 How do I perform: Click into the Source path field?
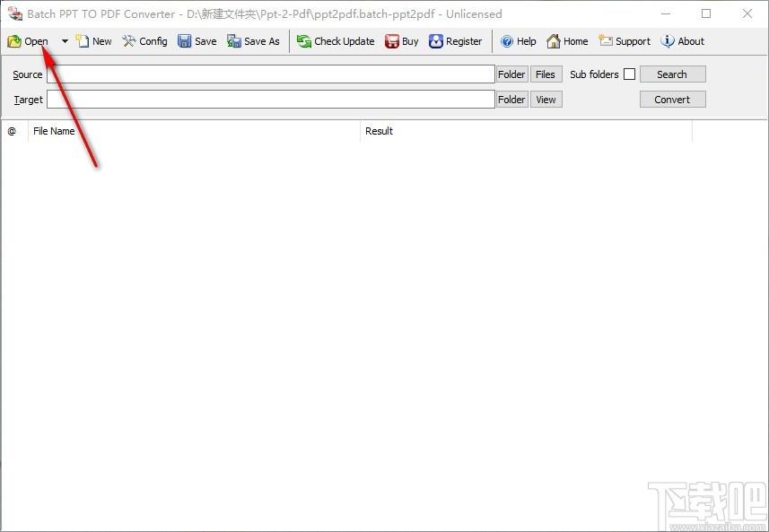pyautogui.click(x=271, y=74)
